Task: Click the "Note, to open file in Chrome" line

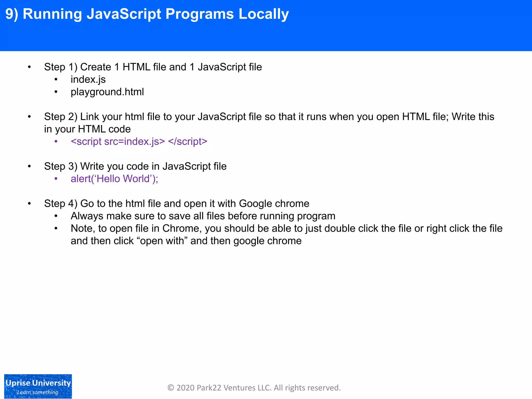Action: (x=287, y=228)
